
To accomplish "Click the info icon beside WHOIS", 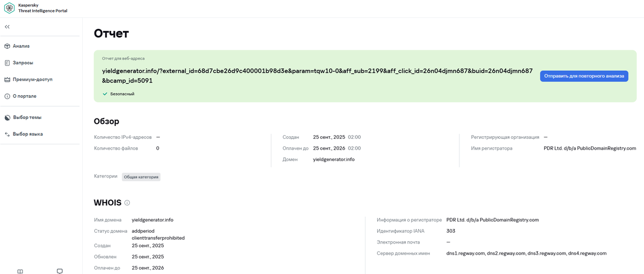I will point(127,203).
